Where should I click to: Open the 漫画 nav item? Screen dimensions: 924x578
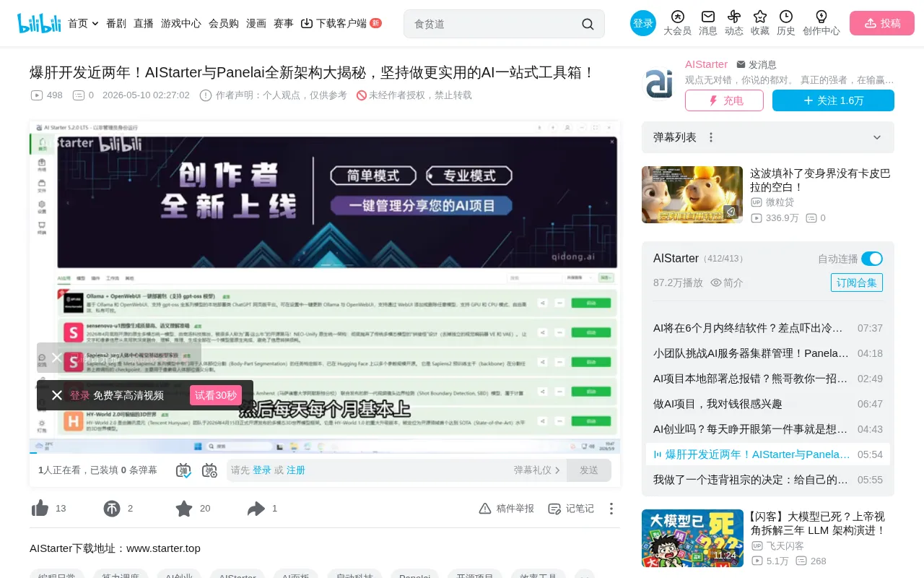(256, 23)
